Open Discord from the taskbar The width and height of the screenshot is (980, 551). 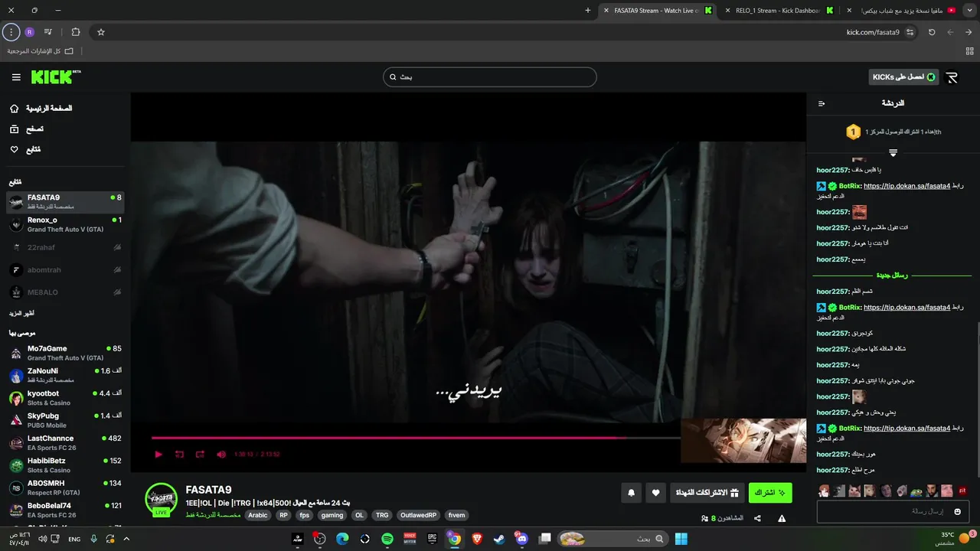pyautogui.click(x=522, y=539)
